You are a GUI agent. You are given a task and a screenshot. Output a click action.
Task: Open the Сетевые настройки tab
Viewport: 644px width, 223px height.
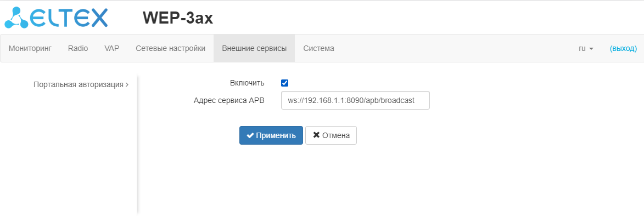pos(170,48)
